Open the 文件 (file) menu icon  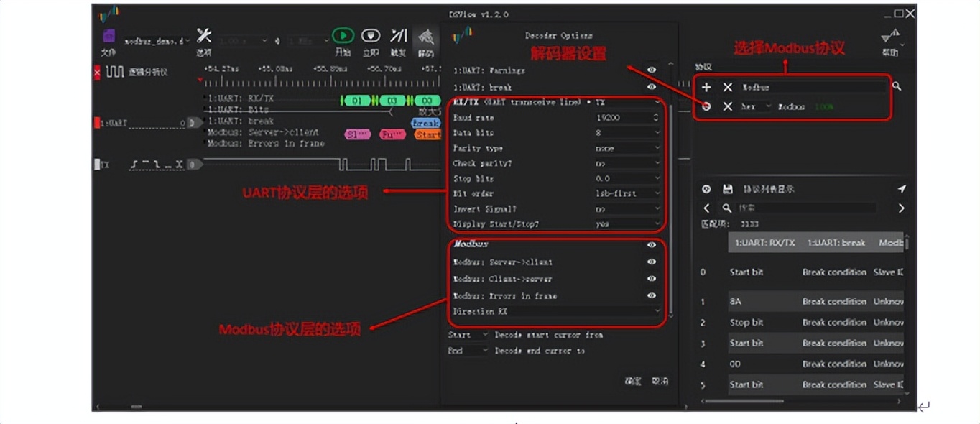(x=108, y=34)
